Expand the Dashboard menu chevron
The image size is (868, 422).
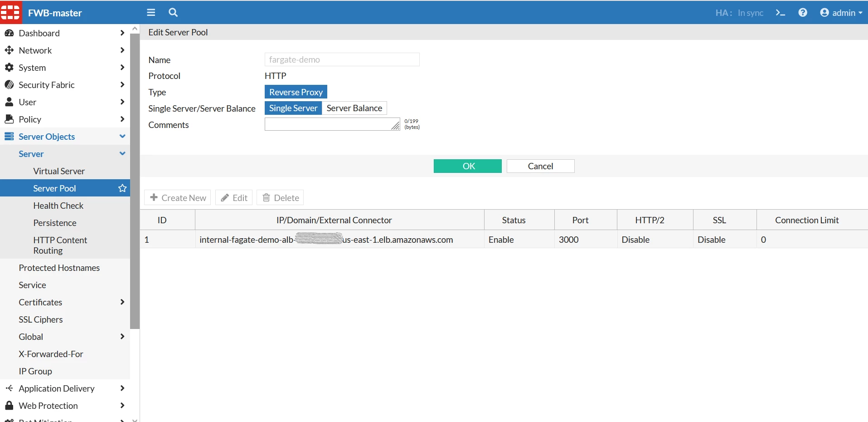pyautogui.click(x=122, y=33)
